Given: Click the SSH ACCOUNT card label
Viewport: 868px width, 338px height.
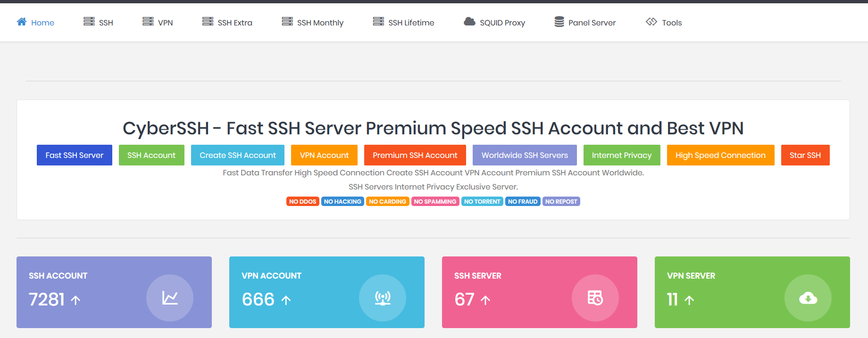Looking at the screenshot, I should 58,276.
